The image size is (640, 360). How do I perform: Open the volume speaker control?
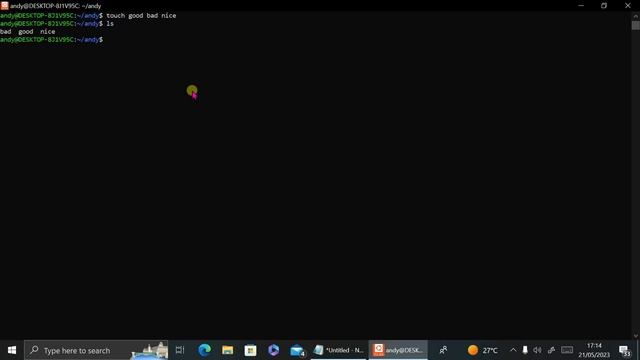point(537,350)
